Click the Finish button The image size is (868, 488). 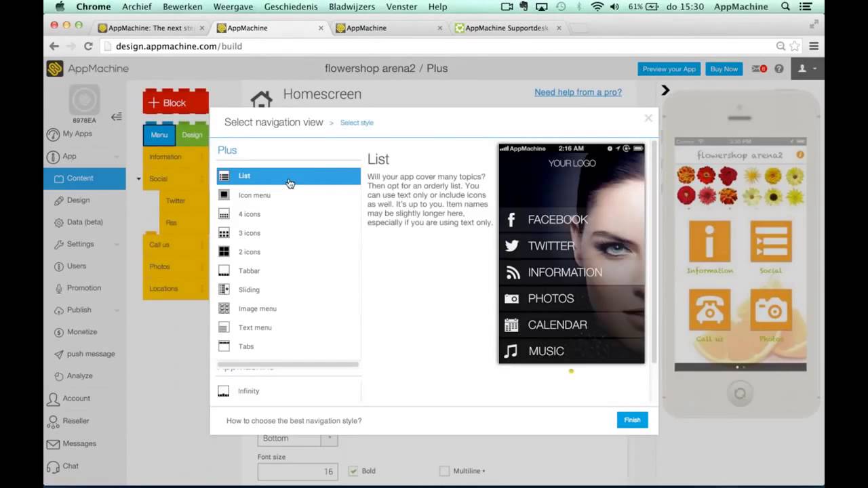[632, 420]
